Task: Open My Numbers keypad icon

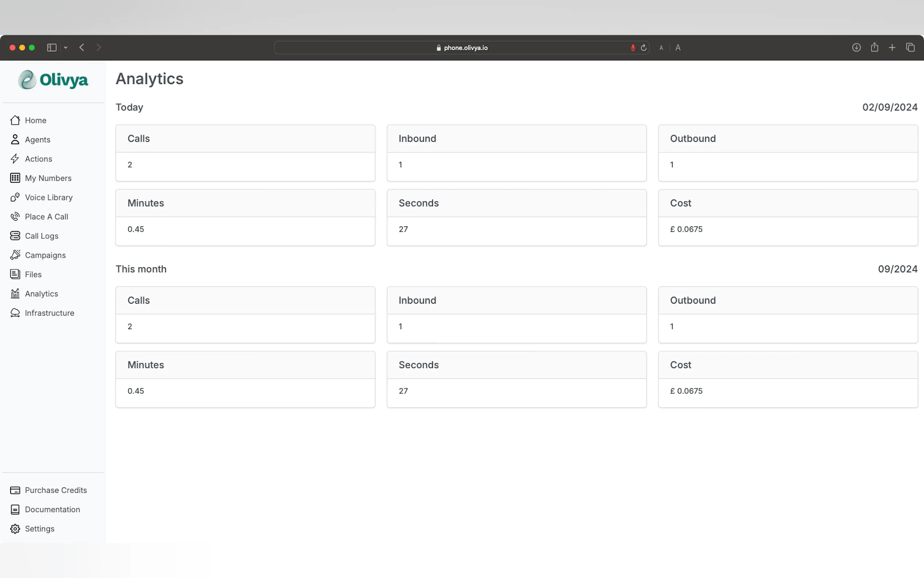Action: point(15,178)
